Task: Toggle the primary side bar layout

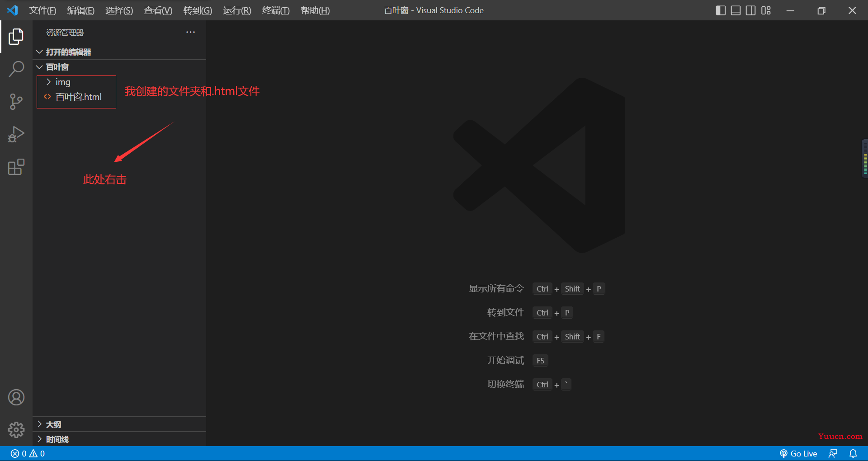Action: [x=721, y=10]
